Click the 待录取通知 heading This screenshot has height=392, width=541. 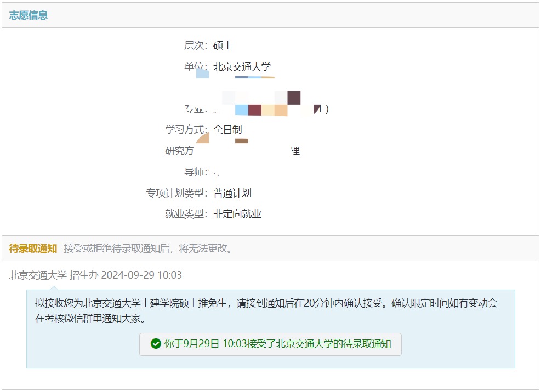[33, 248]
